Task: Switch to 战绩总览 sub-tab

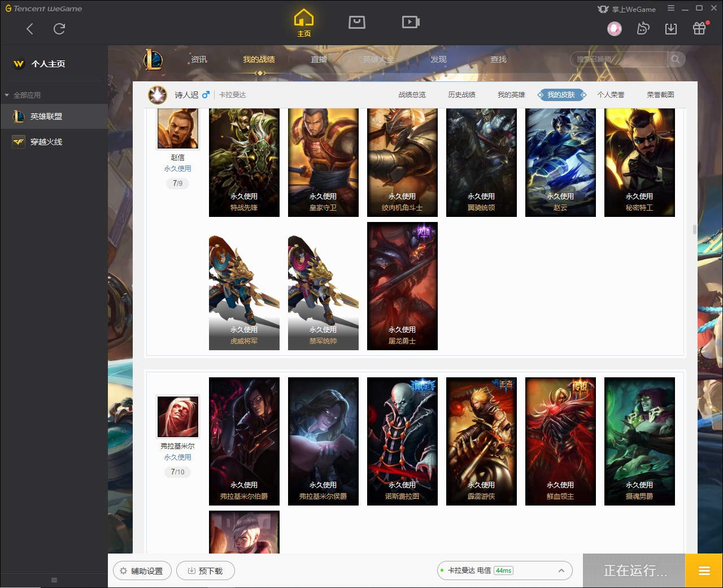Action: 412,95
